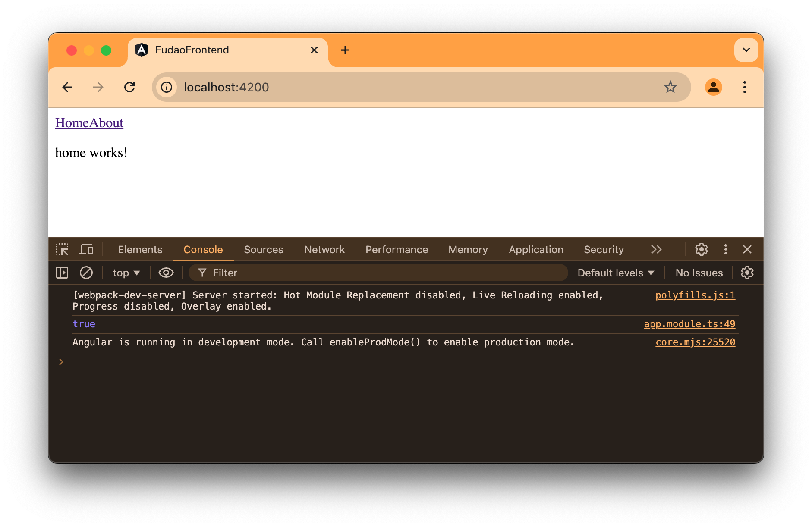Clear the console messages
Viewport: 812px width, 527px height.
pyautogui.click(x=86, y=273)
